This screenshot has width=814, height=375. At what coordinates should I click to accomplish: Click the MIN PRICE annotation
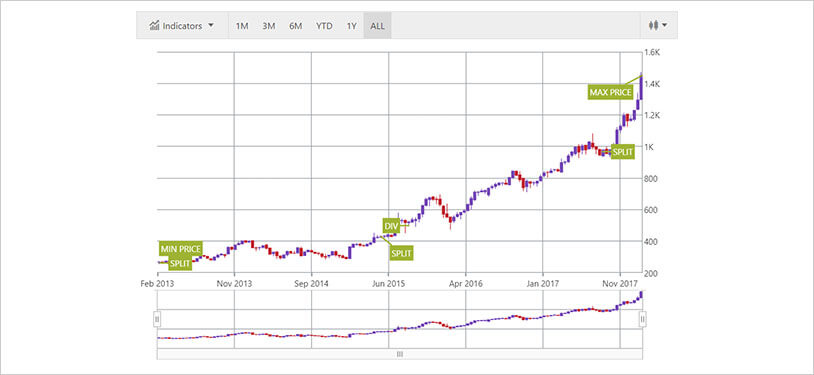pos(180,249)
